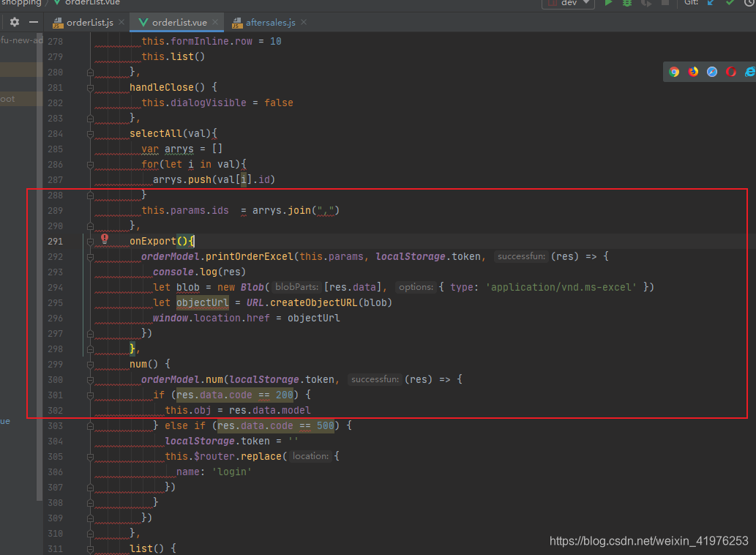756x555 pixels.
Task: Fold router.replace call at line 305
Action: 90,457
